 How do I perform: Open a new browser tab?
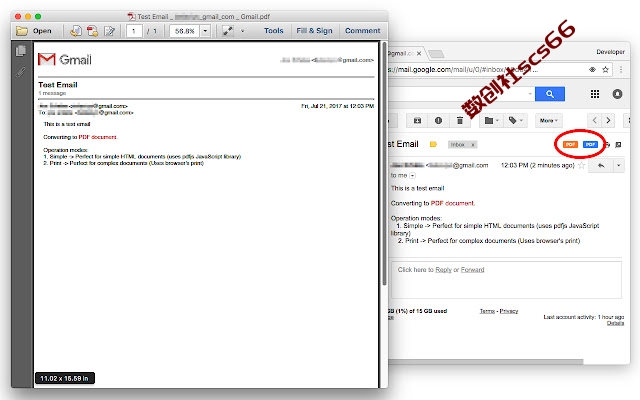pos(436,53)
